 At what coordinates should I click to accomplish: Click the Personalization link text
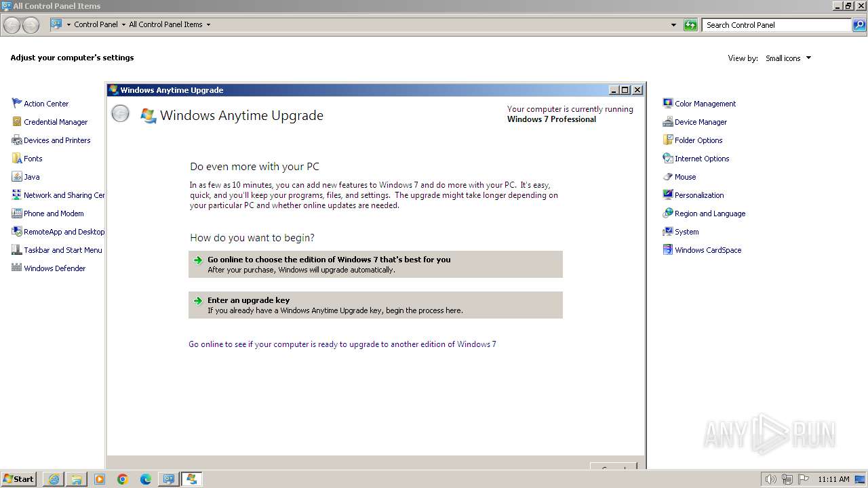point(699,195)
